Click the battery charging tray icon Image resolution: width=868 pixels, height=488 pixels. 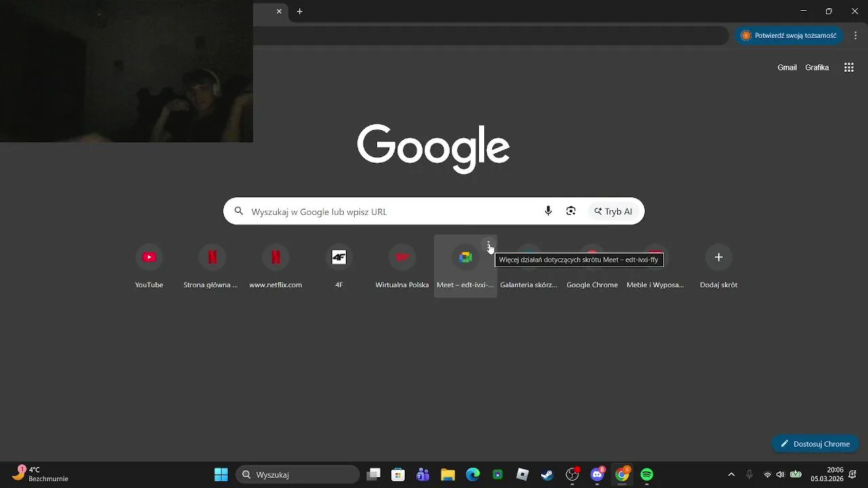tap(796, 474)
